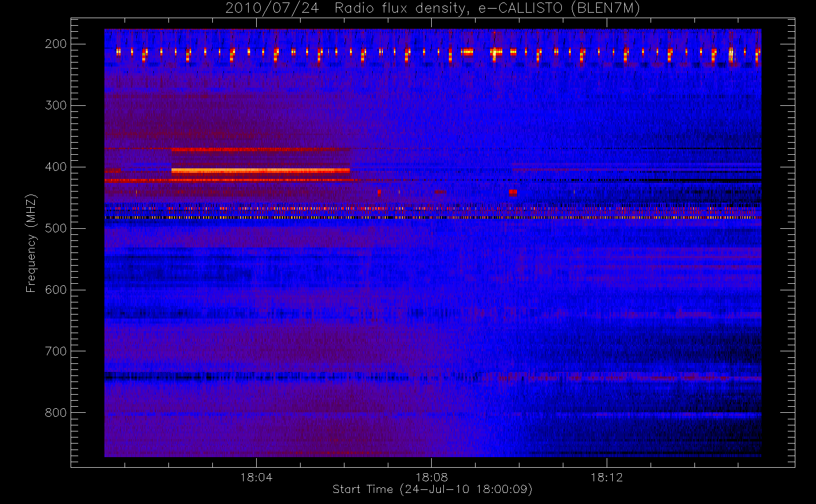Click the 300 frequency tick label

pyautogui.click(x=56, y=105)
